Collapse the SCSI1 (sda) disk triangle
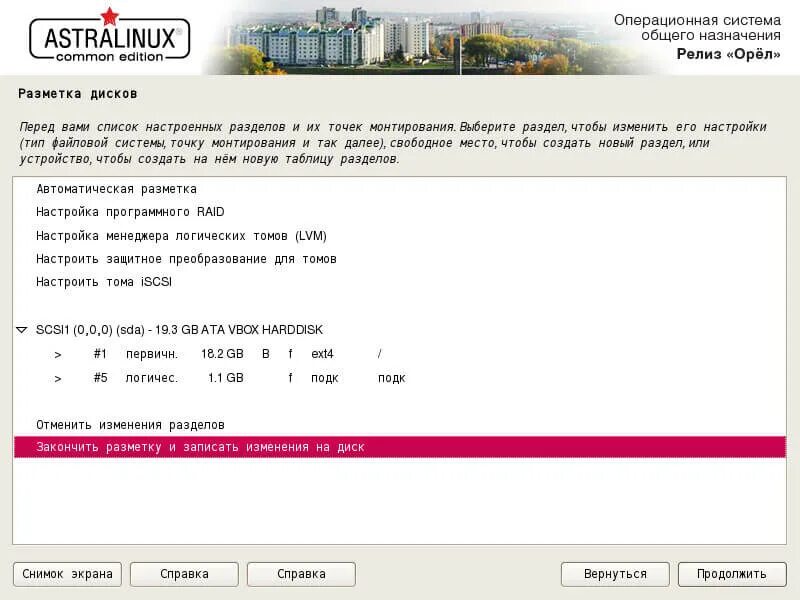800x600 pixels. [21, 330]
